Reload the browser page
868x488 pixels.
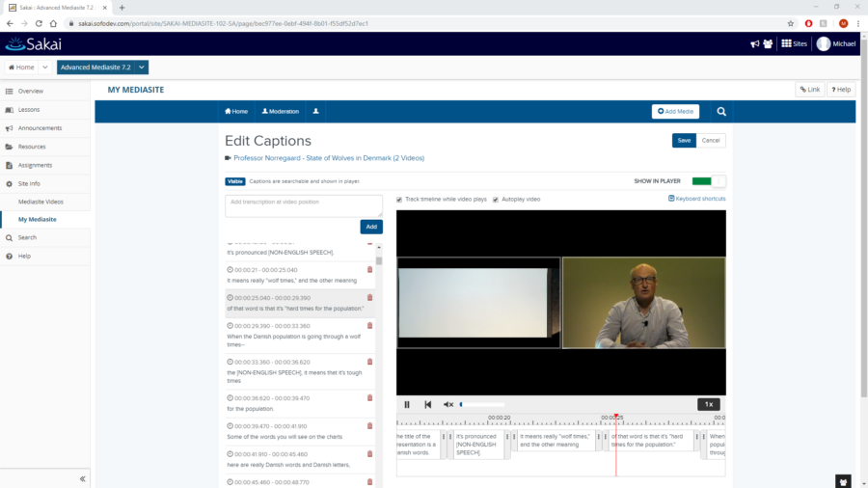tap(39, 23)
